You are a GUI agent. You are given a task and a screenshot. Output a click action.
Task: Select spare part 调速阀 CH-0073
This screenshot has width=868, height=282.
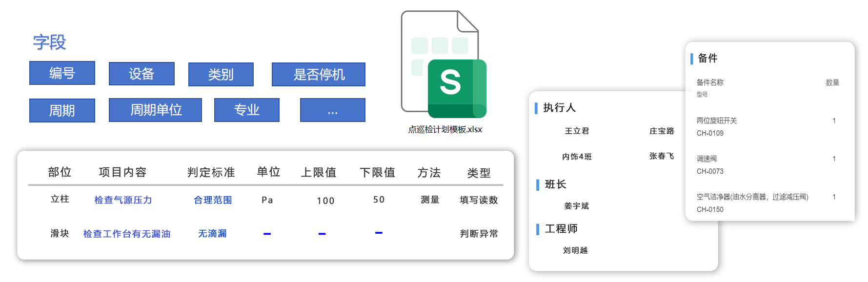click(710, 164)
